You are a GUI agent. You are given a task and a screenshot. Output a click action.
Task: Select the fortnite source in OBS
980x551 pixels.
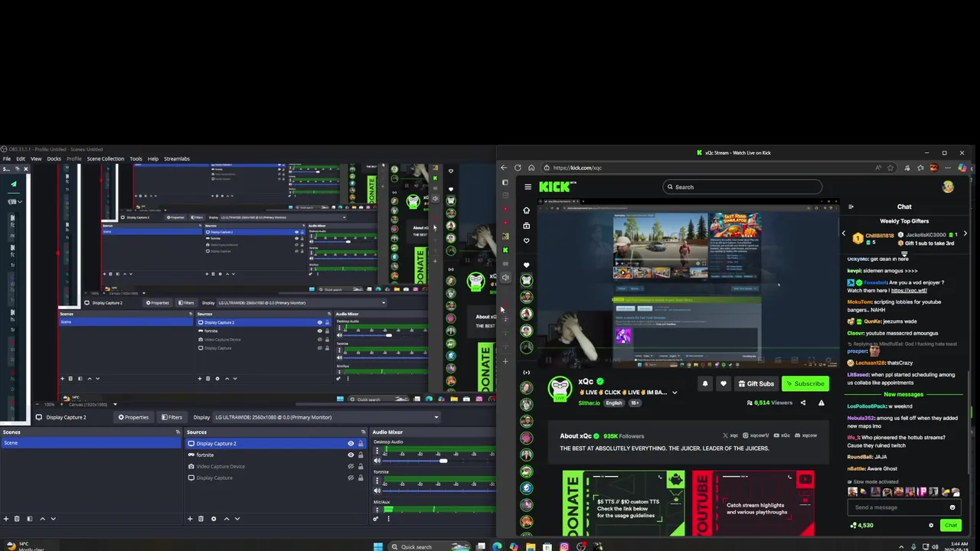point(204,455)
